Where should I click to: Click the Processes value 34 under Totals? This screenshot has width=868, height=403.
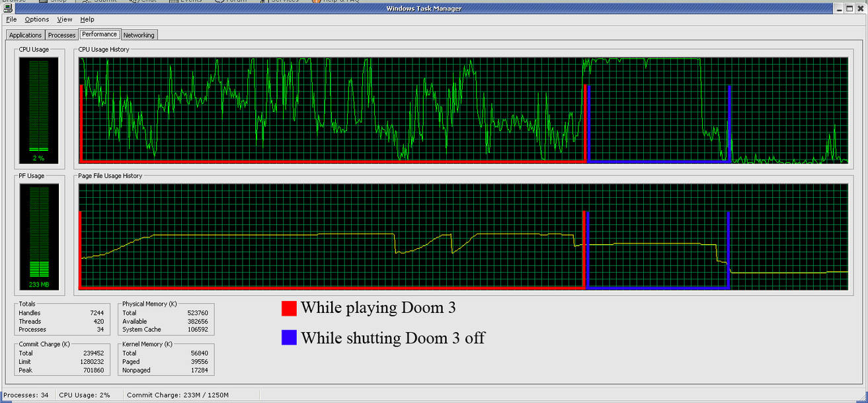[101, 330]
